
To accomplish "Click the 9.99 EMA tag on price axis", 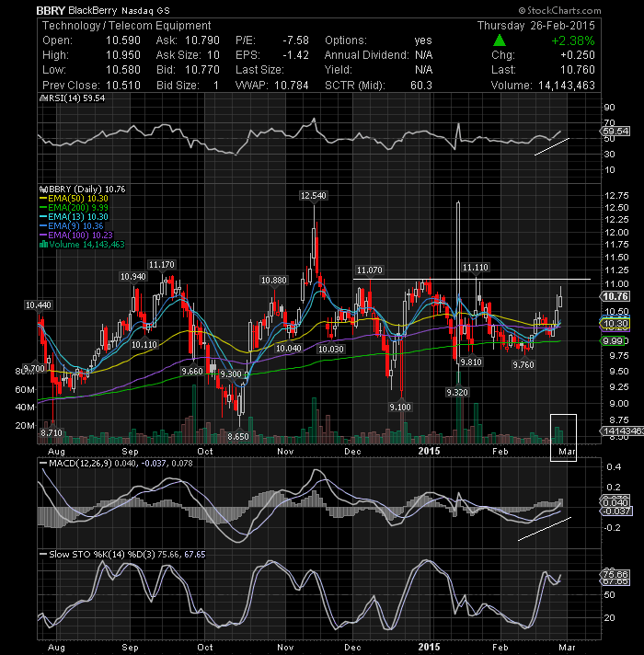I will 613,341.
